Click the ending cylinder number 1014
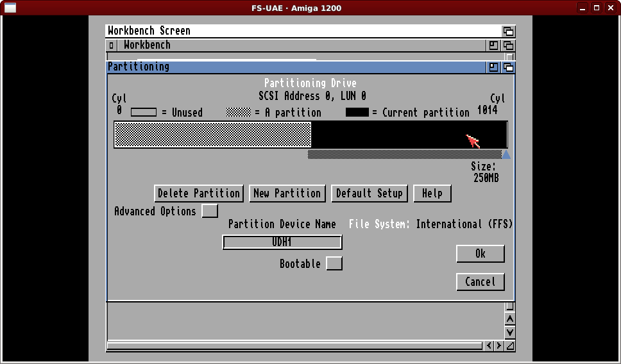The width and height of the screenshot is (621, 364). click(488, 110)
